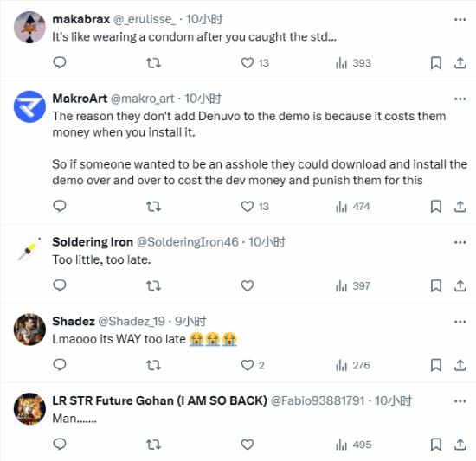This screenshot has width=476, height=461.
Task: Retweet LR STR Future Gohan's "Man" tweet
Action: click(x=153, y=445)
